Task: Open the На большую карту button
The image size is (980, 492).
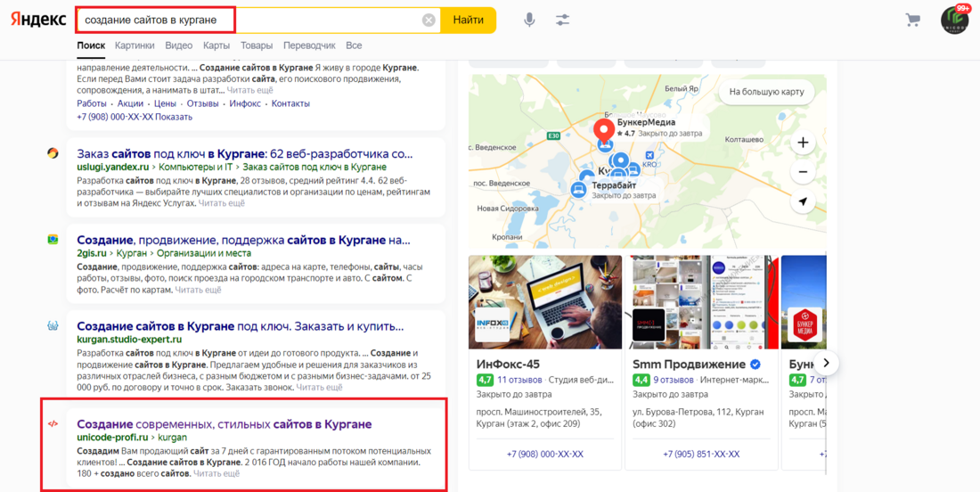Action: click(x=766, y=92)
